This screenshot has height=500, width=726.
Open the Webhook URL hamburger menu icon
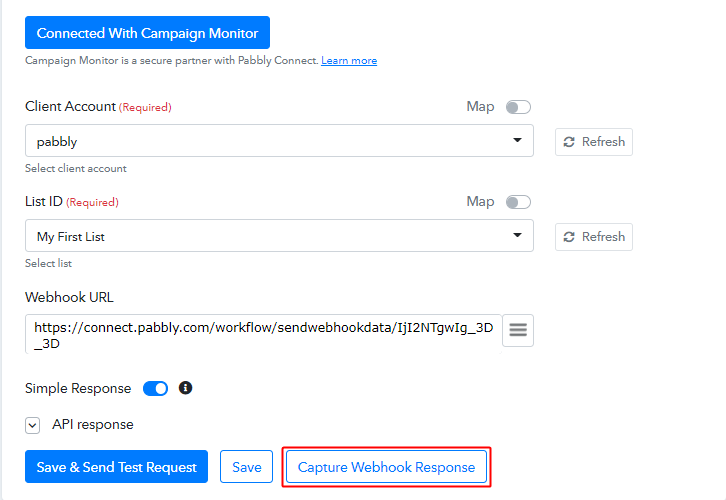(518, 330)
